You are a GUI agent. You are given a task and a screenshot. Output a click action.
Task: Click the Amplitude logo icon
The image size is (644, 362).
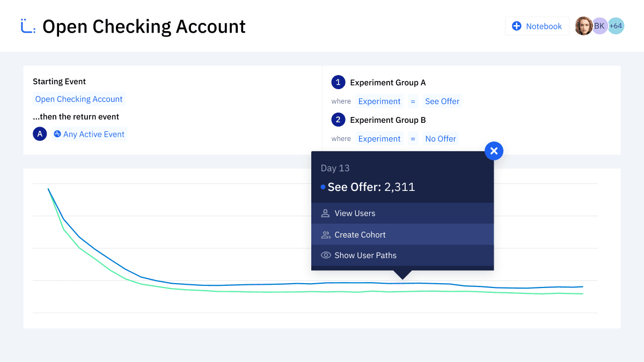28,26
